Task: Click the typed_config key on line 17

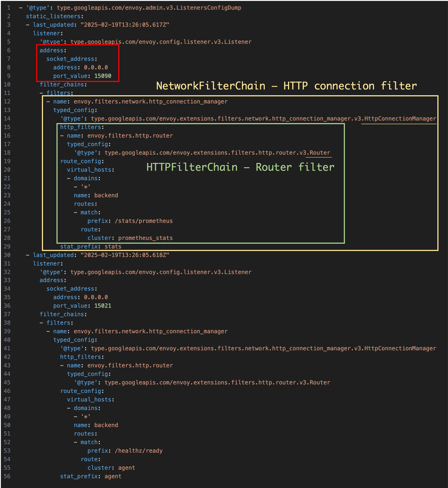Action: click(87, 144)
